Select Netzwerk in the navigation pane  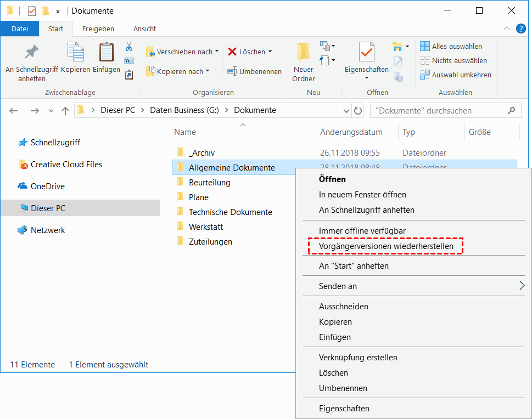48,230
